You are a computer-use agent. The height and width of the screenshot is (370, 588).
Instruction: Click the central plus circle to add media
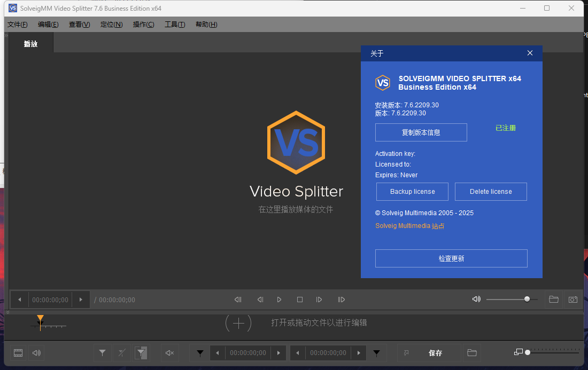[x=238, y=322]
